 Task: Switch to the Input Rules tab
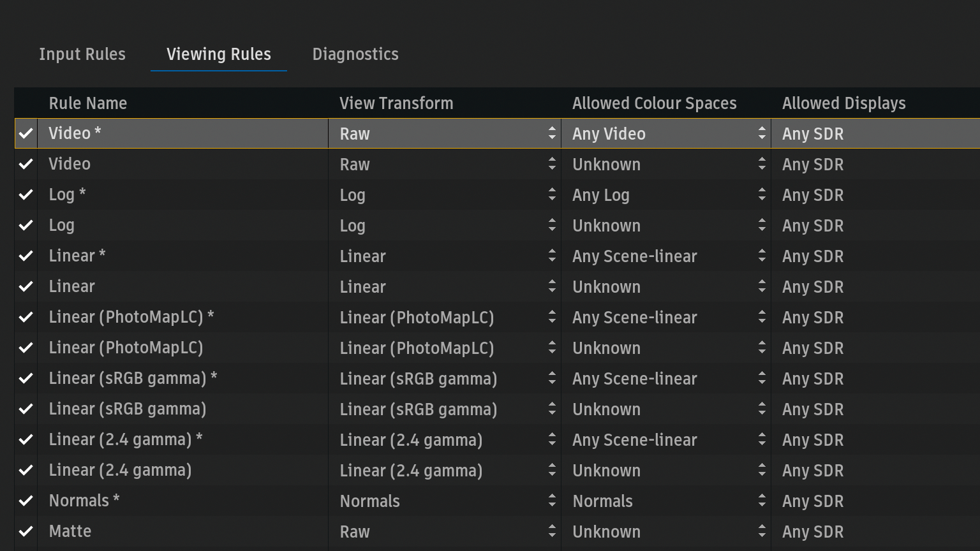82,54
